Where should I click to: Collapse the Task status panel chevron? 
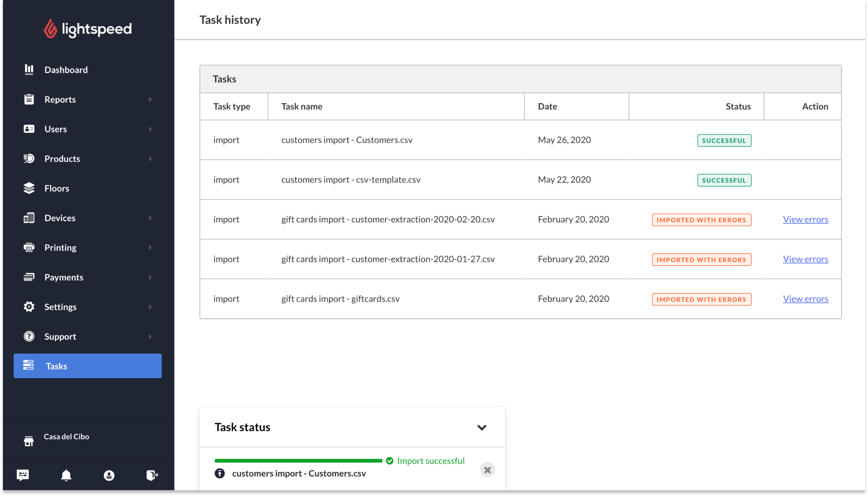point(482,427)
